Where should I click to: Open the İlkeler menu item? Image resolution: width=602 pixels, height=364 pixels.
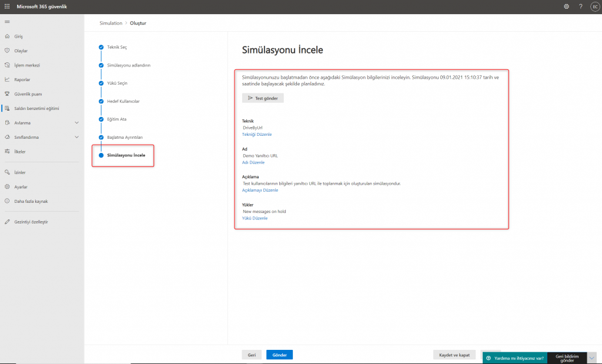point(20,152)
